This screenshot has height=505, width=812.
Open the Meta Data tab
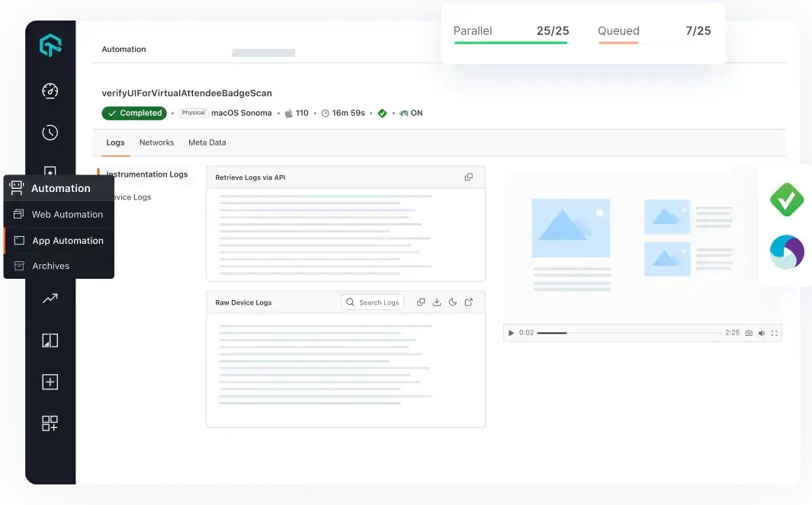coord(207,142)
